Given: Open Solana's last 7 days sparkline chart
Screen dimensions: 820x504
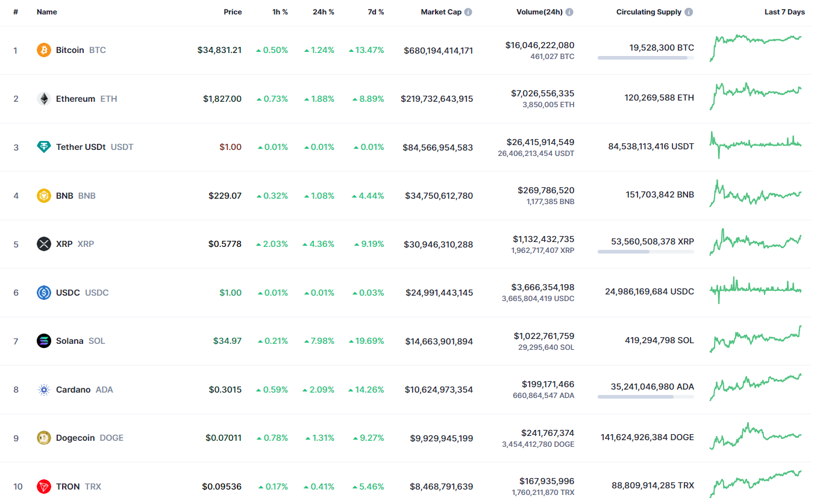Looking at the screenshot, I should point(756,340).
